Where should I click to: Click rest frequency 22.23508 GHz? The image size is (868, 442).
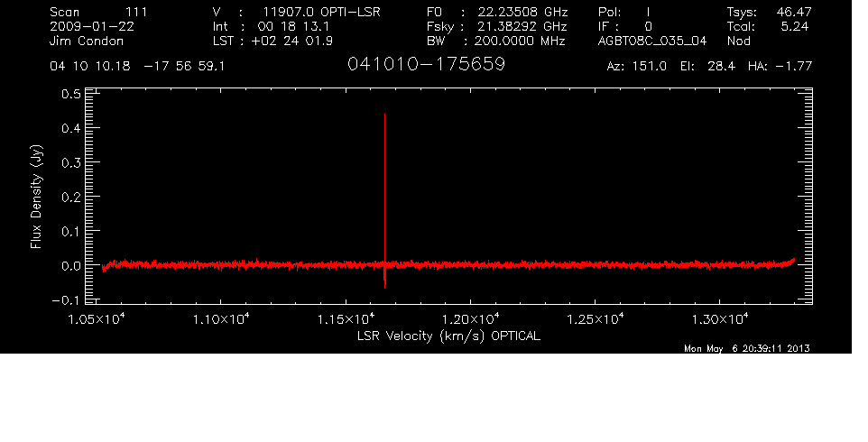pos(522,12)
